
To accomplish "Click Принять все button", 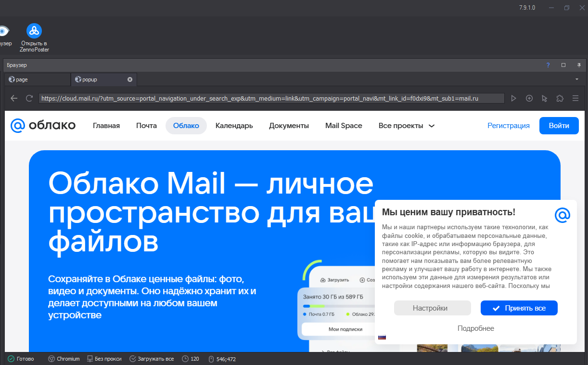I will (x=519, y=308).
